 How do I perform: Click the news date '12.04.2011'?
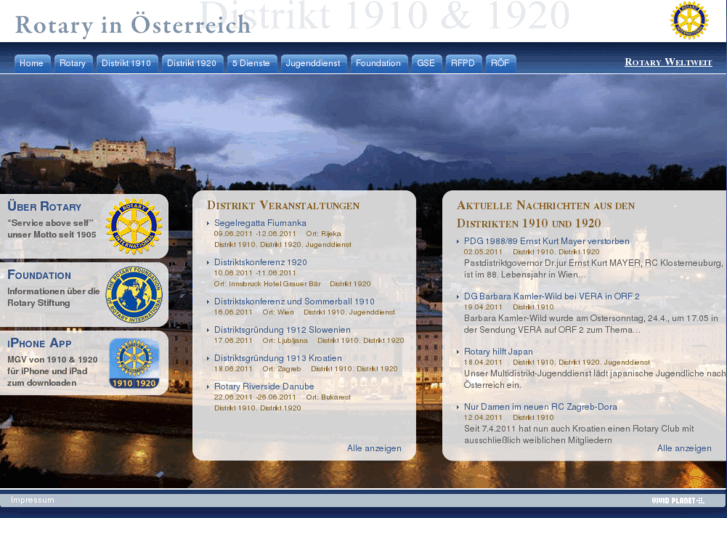pos(483,417)
